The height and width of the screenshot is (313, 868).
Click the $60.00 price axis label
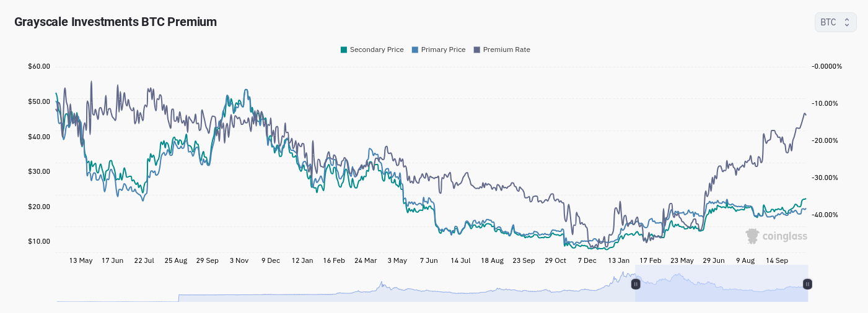tap(39, 66)
